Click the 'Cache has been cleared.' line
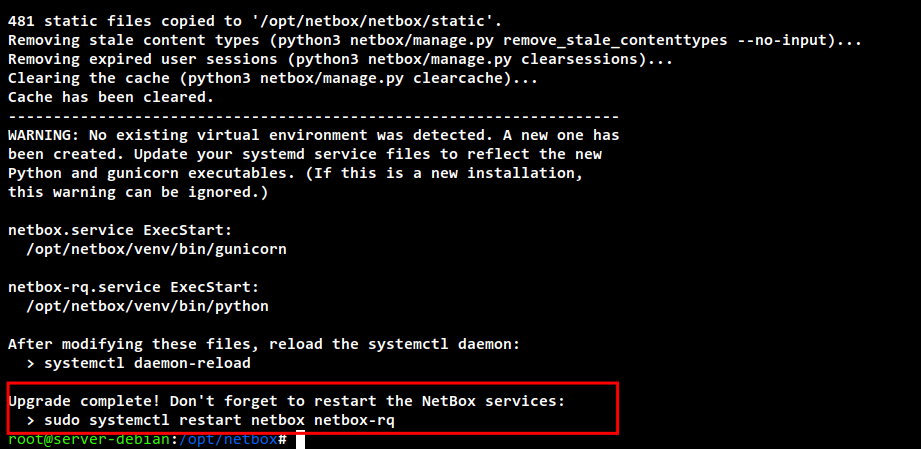The width and height of the screenshot is (921, 449). (111, 97)
